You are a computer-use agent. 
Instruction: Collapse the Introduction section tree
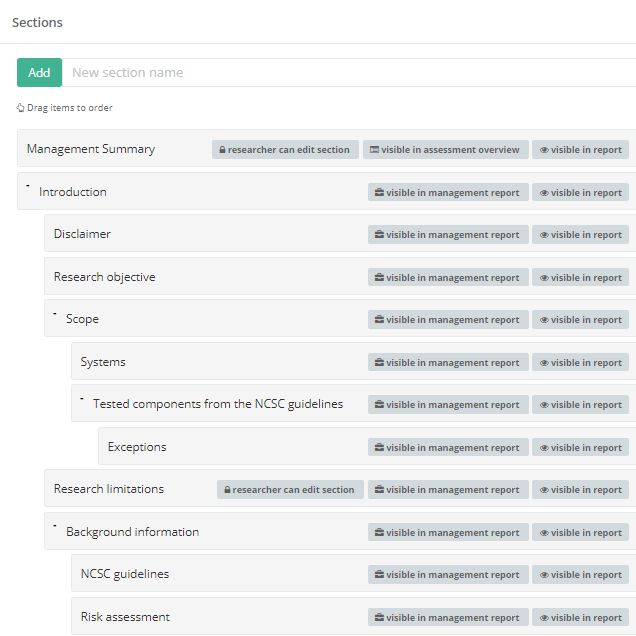(28, 186)
